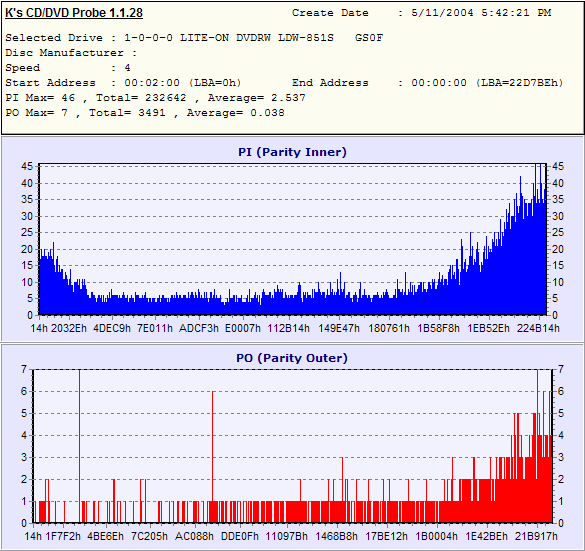
Task: Click the PO Max= 7 statistics line
Action: pyautogui.click(x=145, y=113)
